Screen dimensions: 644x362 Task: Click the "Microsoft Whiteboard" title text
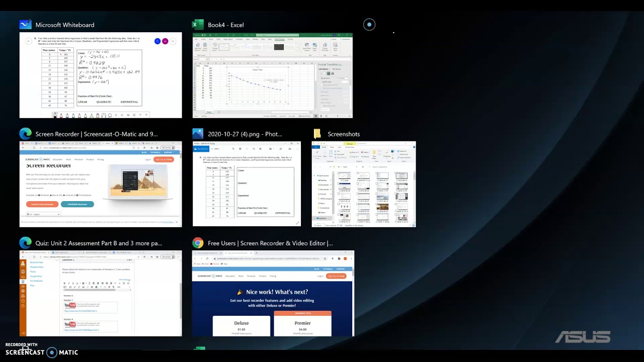(65, 25)
